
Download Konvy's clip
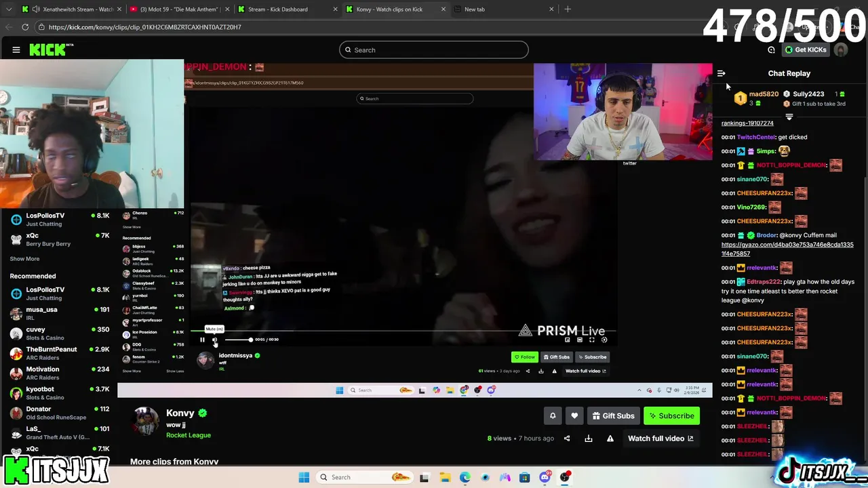click(x=589, y=439)
